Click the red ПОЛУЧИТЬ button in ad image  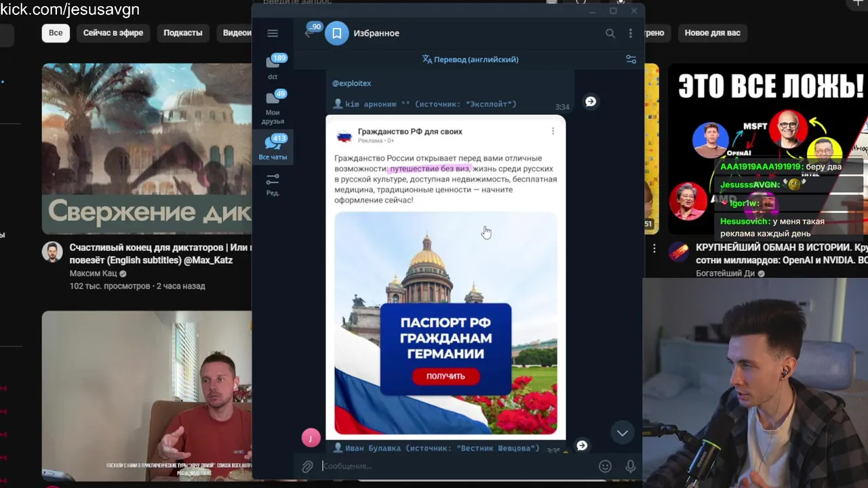point(446,376)
